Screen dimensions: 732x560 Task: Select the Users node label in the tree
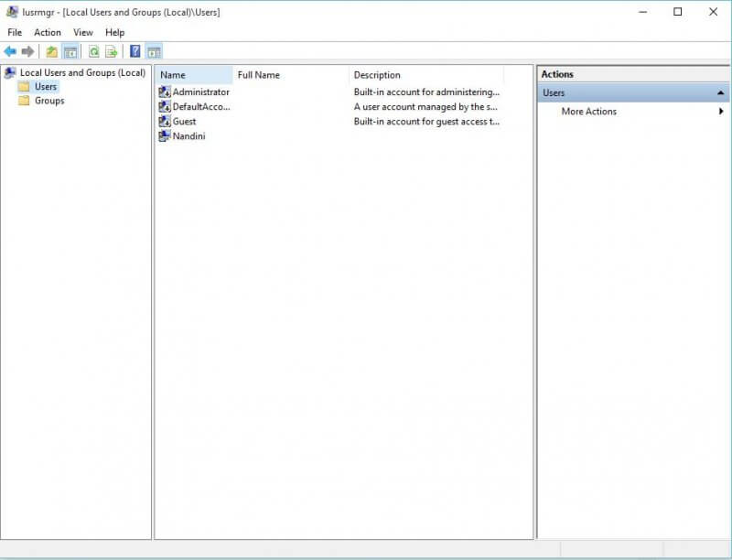(45, 87)
